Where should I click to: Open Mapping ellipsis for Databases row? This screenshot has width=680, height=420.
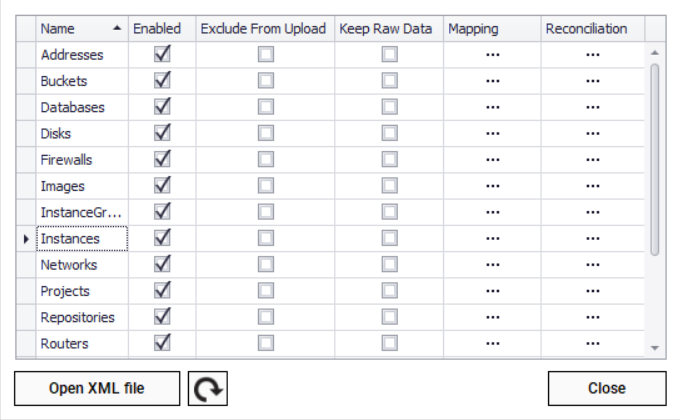click(x=492, y=108)
